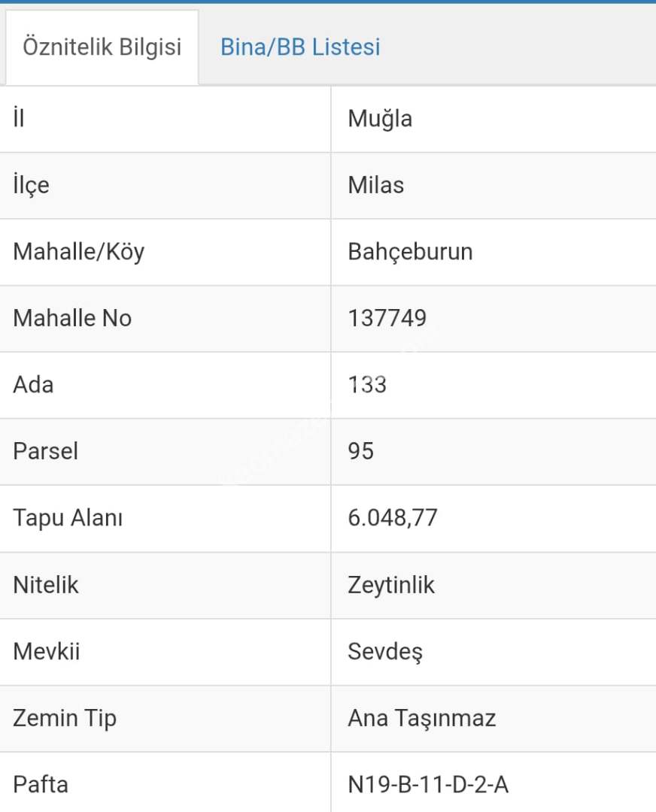Click the Muğla value in İl row
The height and width of the screenshot is (812, 656).
[x=380, y=119]
